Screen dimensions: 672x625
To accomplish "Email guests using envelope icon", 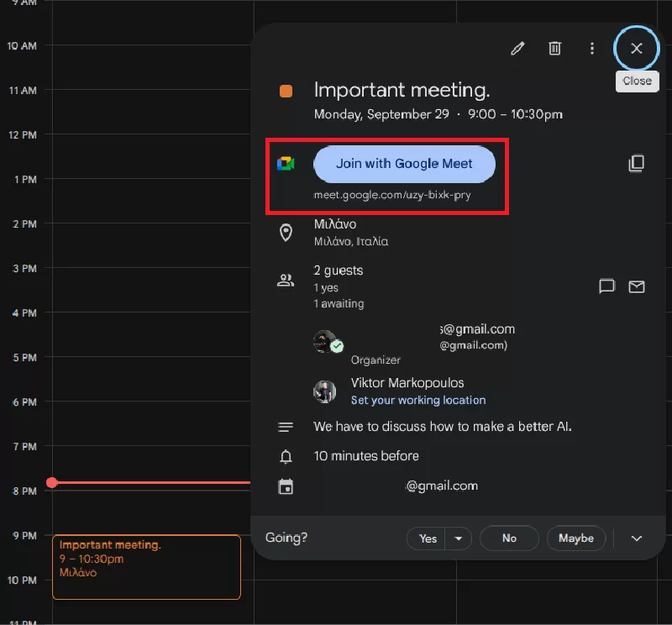I will pyautogui.click(x=637, y=286).
